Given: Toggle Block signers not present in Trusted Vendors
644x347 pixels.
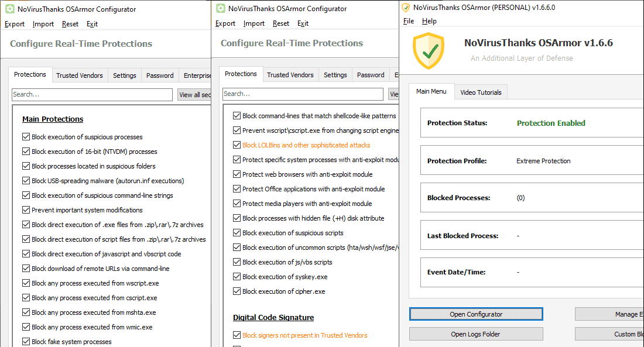Looking at the screenshot, I should [237, 335].
